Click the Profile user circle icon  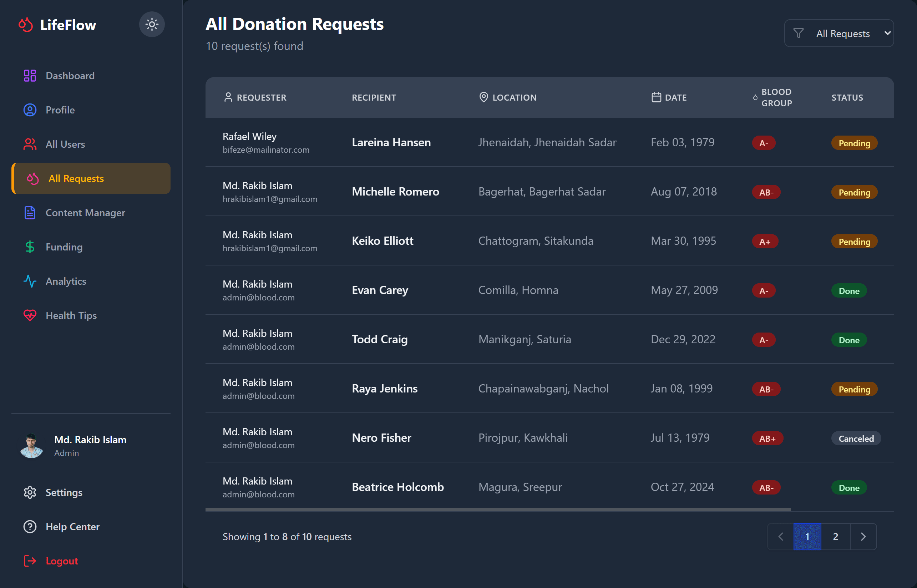(x=30, y=110)
